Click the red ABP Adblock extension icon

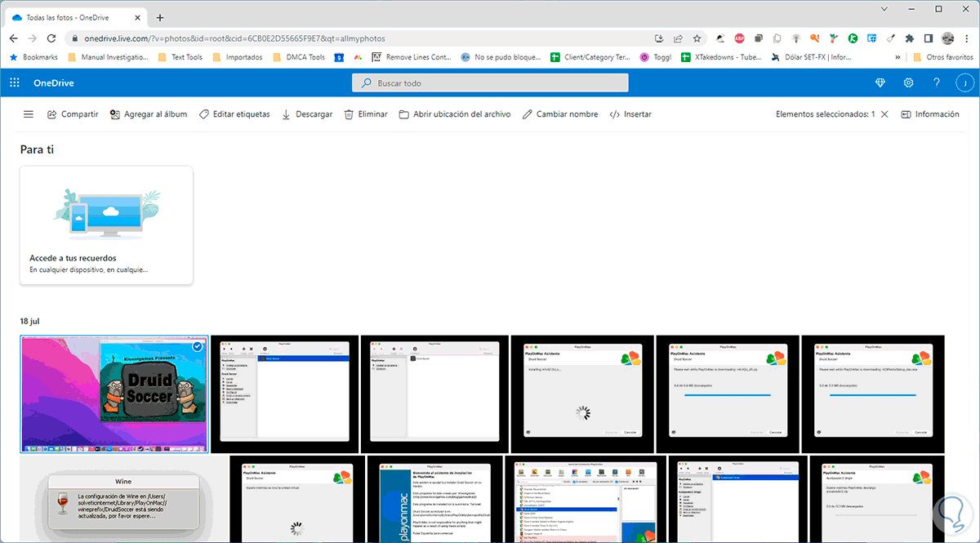[739, 38]
